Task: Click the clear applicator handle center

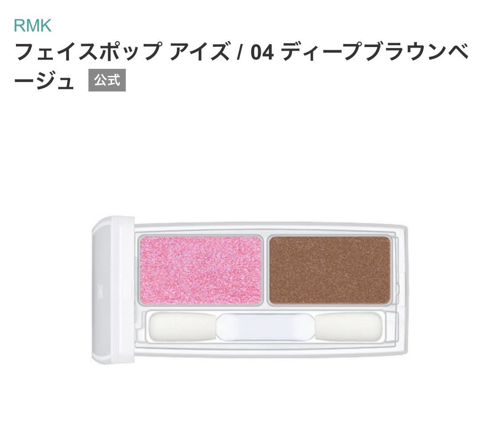Action: tap(265, 327)
